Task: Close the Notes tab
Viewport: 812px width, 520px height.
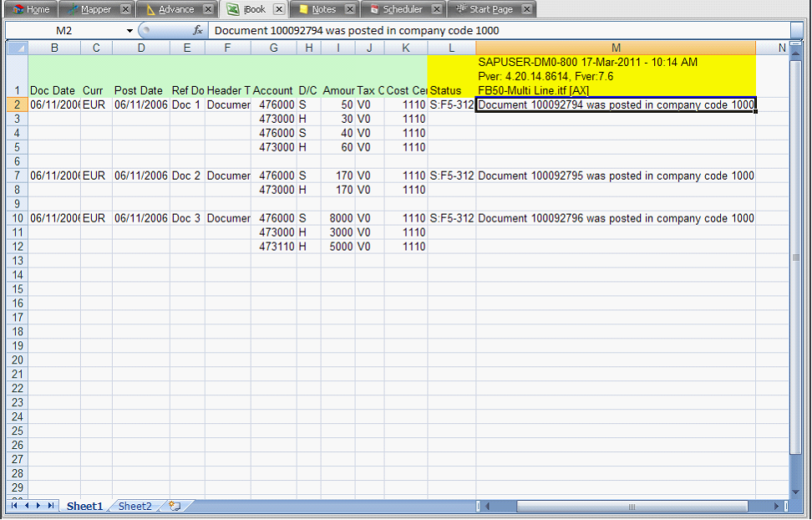Action: point(350,9)
